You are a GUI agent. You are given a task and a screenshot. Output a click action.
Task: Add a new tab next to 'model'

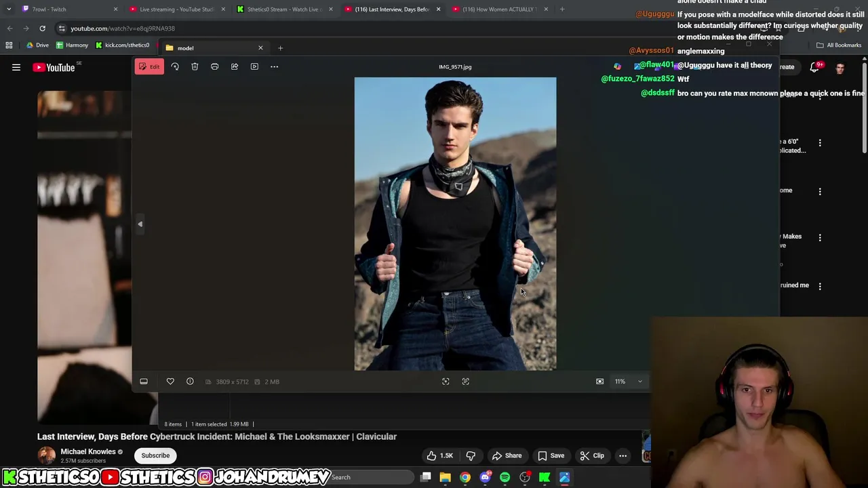coord(280,48)
